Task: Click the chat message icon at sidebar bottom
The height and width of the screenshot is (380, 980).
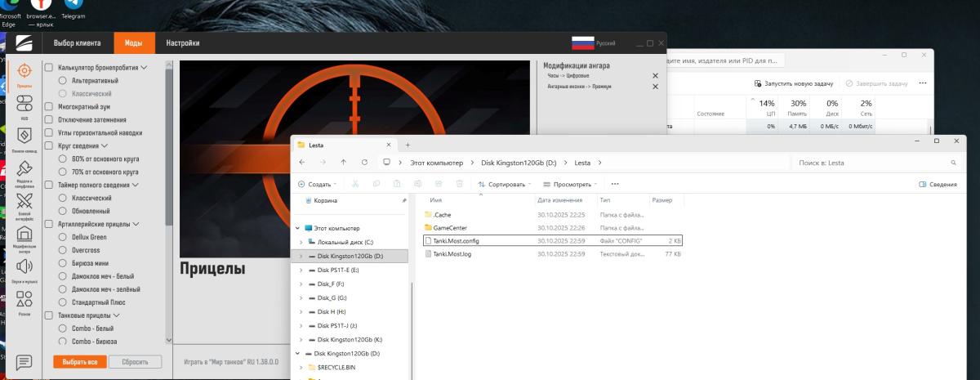Action: point(24,362)
